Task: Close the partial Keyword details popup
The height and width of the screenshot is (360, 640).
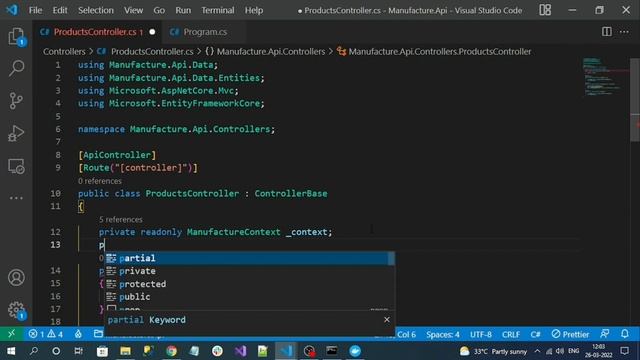Action: (x=387, y=320)
